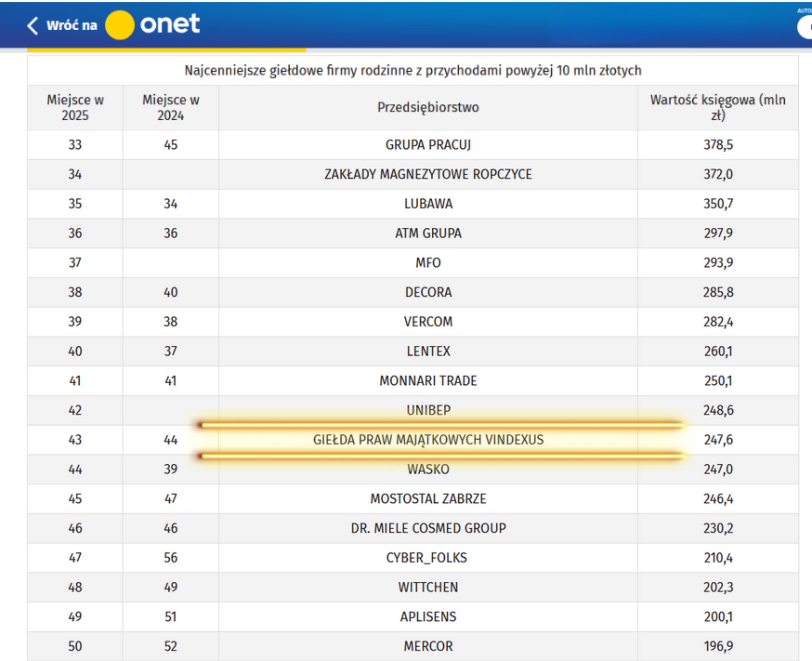The image size is (812, 661).
Task: Click 2024 rank 39 in WASKO row
Action: click(171, 469)
